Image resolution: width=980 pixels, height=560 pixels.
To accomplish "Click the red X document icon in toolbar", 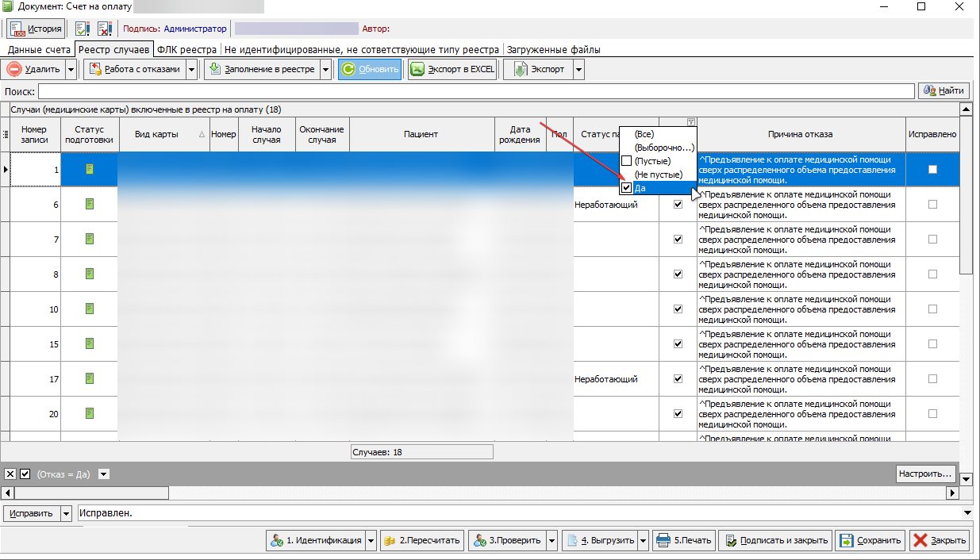I will pos(105,29).
